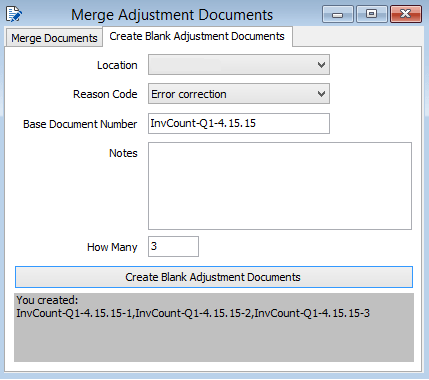Click the Location label

tap(117, 65)
